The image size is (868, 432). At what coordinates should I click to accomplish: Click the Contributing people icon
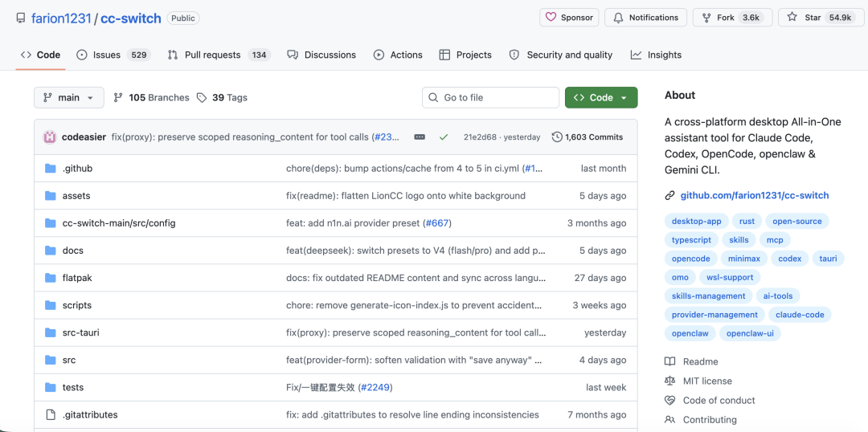669,420
